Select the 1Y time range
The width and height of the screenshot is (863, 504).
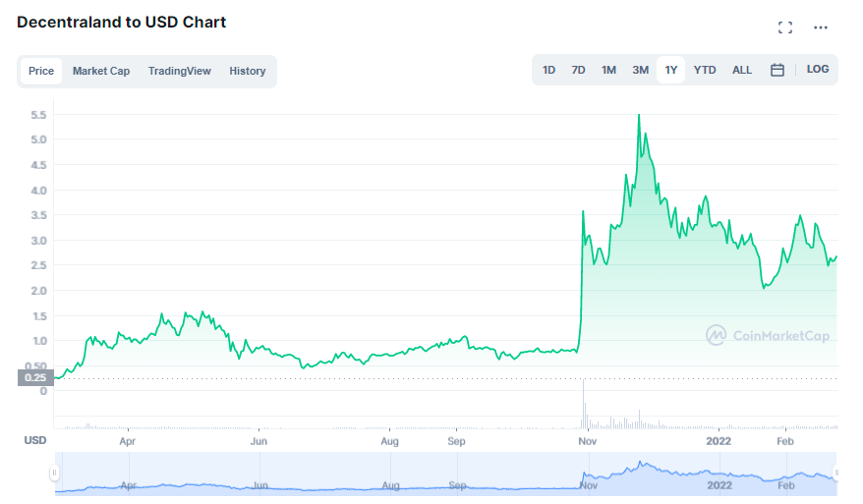coord(671,70)
